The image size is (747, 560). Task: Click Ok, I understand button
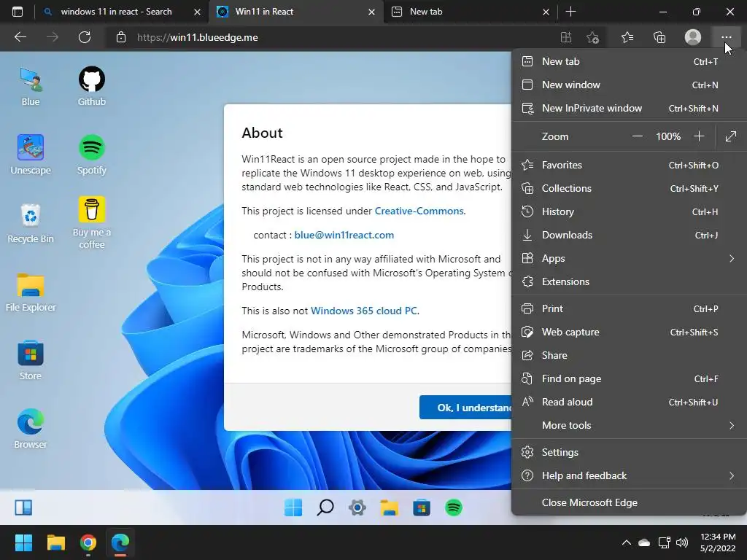[465, 408]
